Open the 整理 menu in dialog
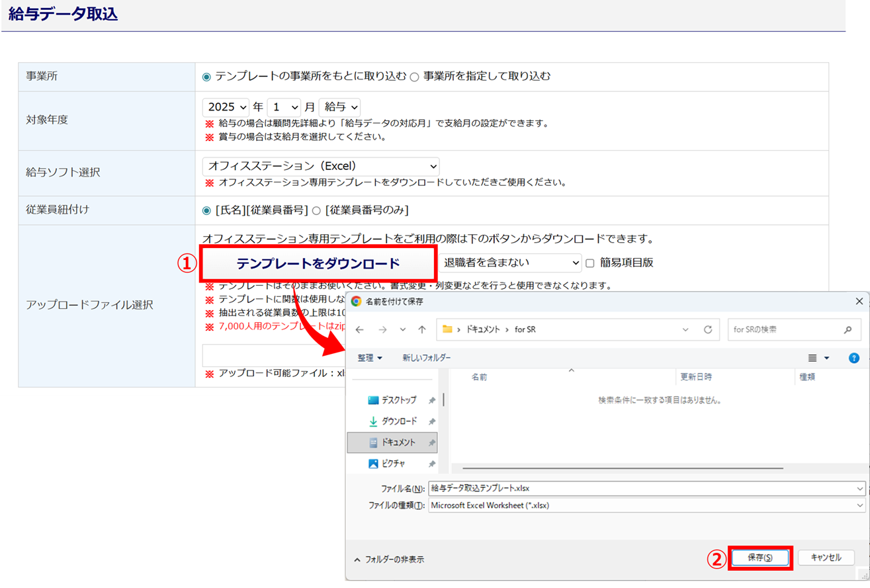This screenshot has width=870, height=588. coord(370,358)
